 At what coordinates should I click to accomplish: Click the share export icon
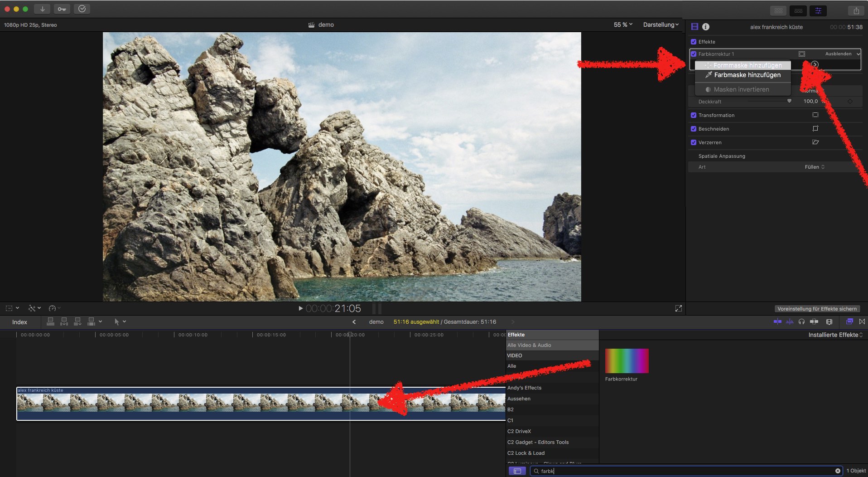click(x=856, y=11)
